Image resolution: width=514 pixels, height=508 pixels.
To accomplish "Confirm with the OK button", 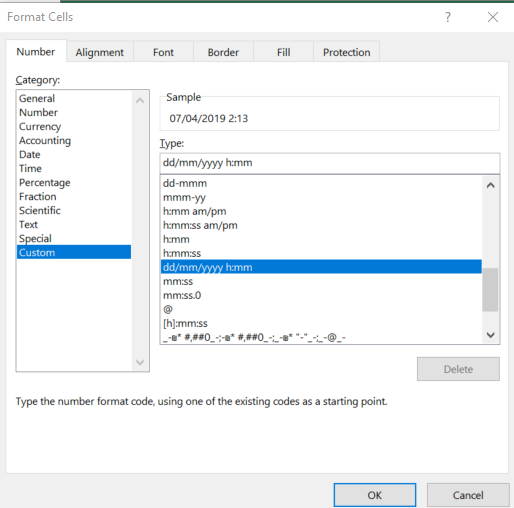I will point(375,495).
